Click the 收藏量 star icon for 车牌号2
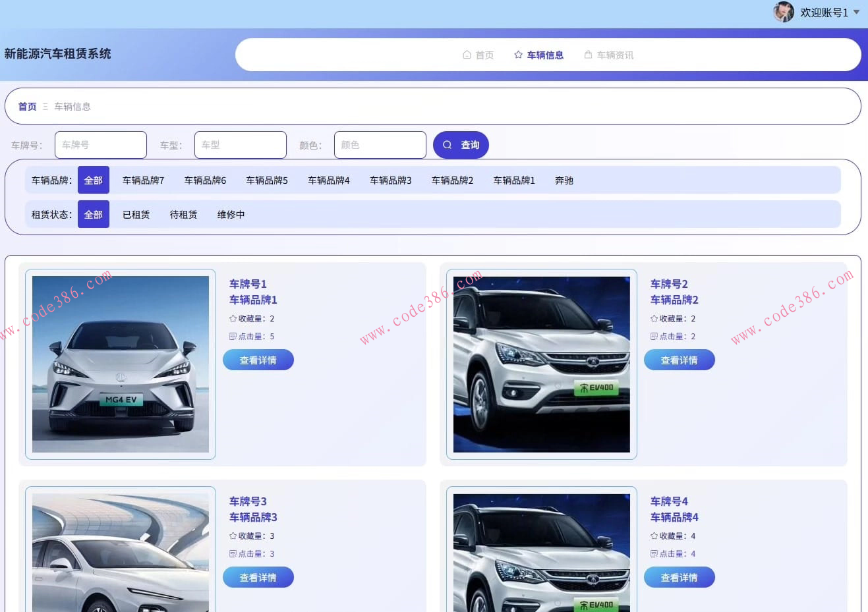This screenshot has height=612, width=868. (654, 318)
